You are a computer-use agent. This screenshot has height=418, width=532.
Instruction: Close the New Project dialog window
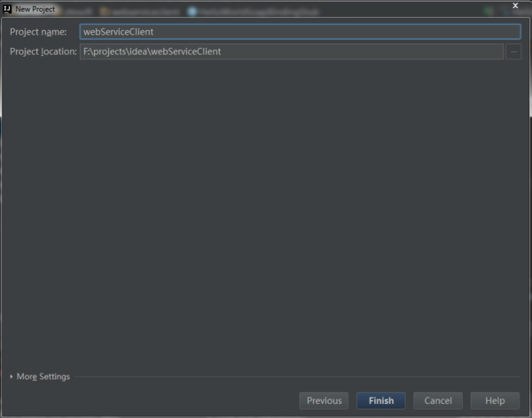[x=515, y=8]
